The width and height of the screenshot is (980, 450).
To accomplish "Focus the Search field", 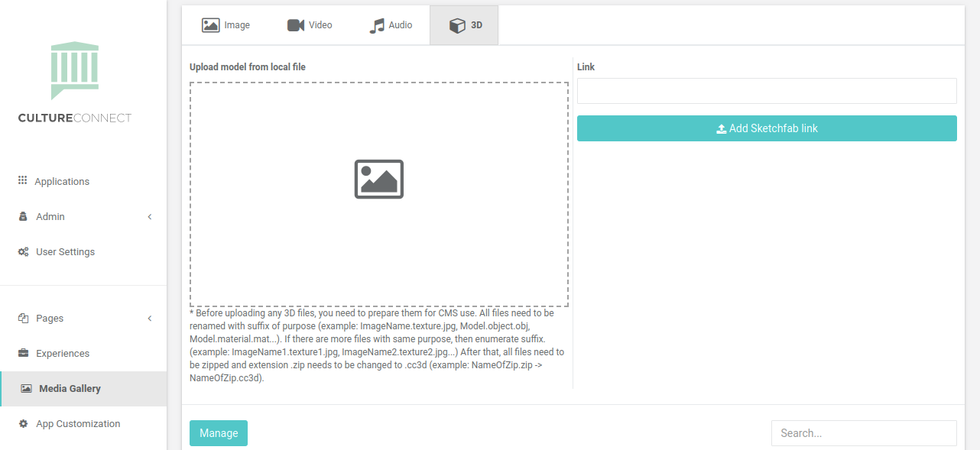I will 864,433.
